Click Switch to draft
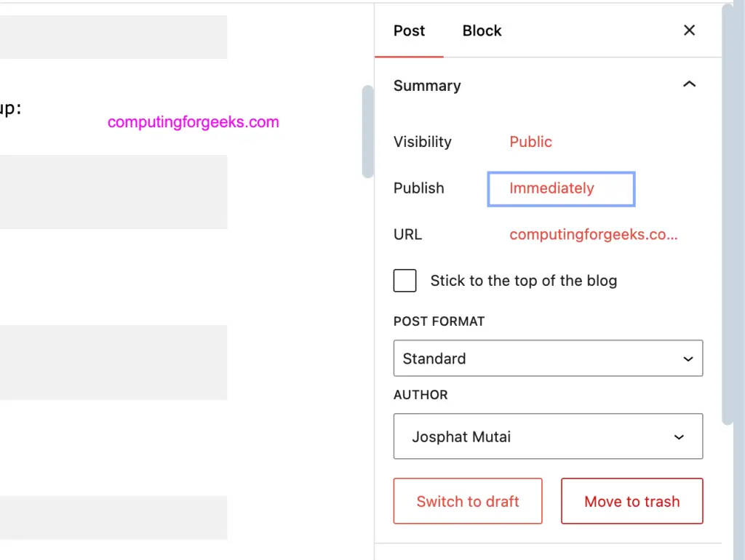Screen dimensions: 745x560 468,501
